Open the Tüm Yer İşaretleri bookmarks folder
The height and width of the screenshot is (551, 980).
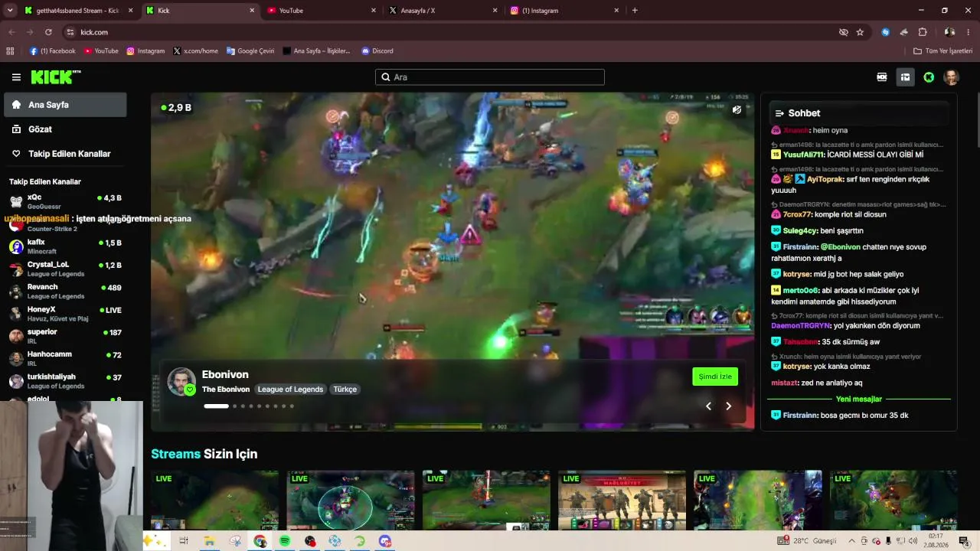click(943, 51)
